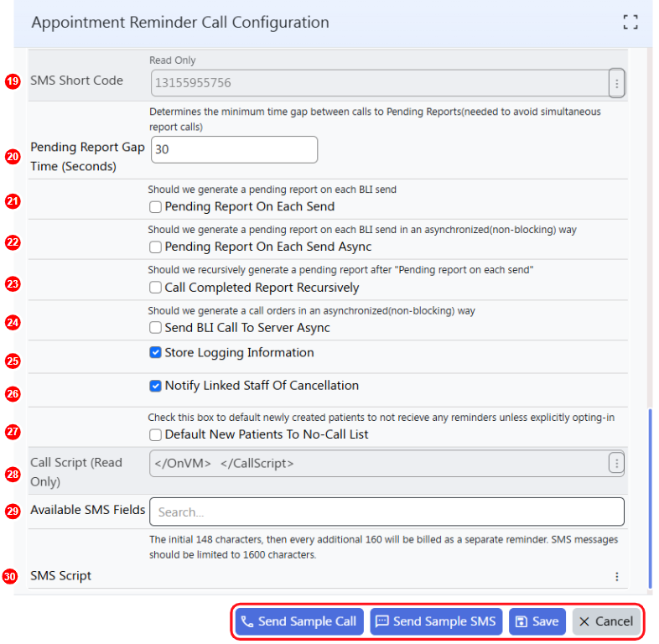
Task: Check Default New Patients To No-Call List
Action: point(155,434)
